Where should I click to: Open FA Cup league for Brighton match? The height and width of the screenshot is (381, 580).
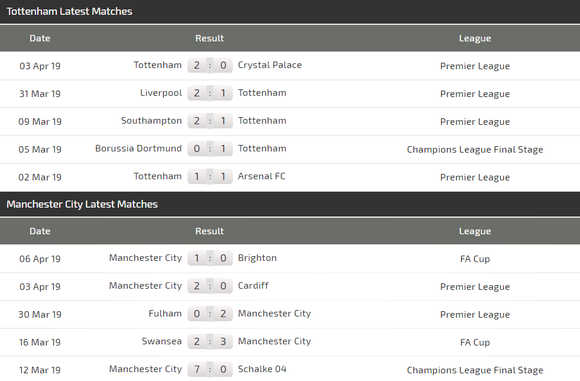point(475,259)
